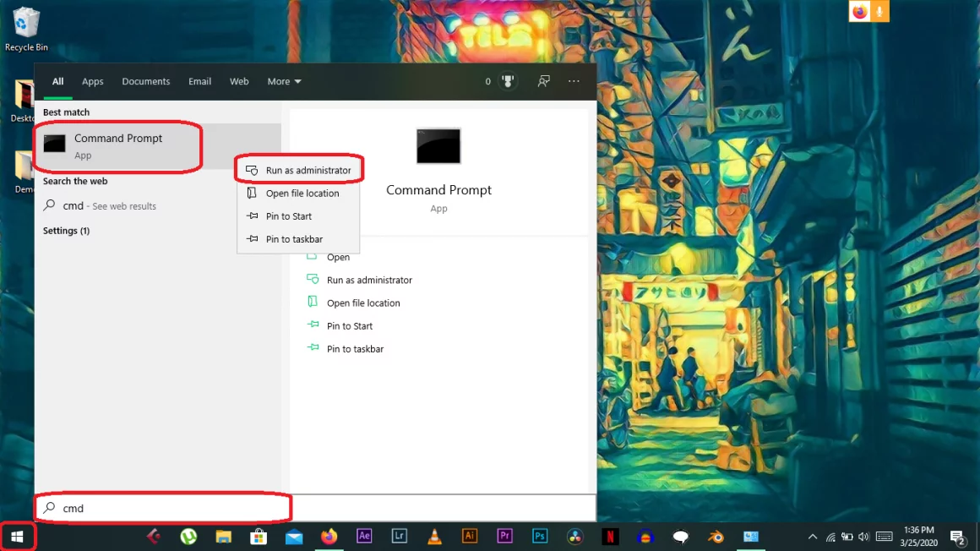Image resolution: width=980 pixels, height=551 pixels.
Task: Open battery status tray icon
Action: (847, 537)
